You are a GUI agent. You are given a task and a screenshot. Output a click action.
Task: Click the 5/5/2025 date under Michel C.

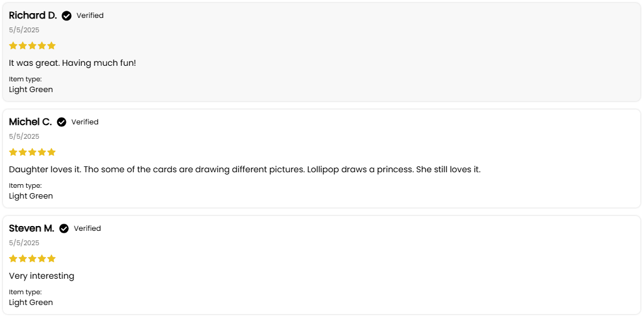[25, 136]
